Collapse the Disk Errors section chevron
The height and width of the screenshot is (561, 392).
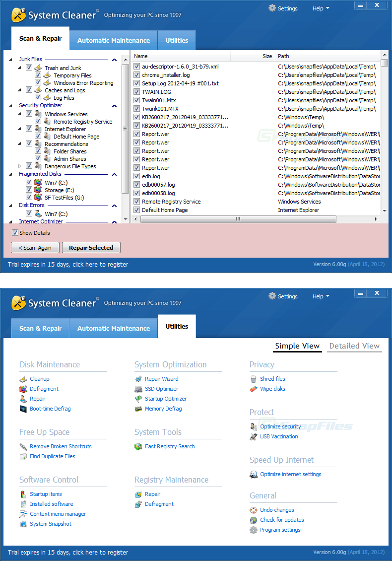(115, 206)
